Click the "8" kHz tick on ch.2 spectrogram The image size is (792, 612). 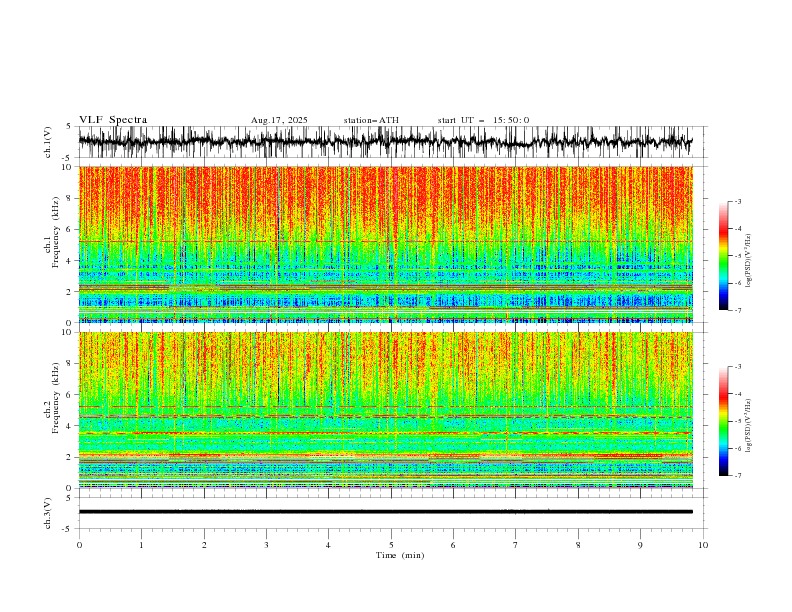pos(70,364)
